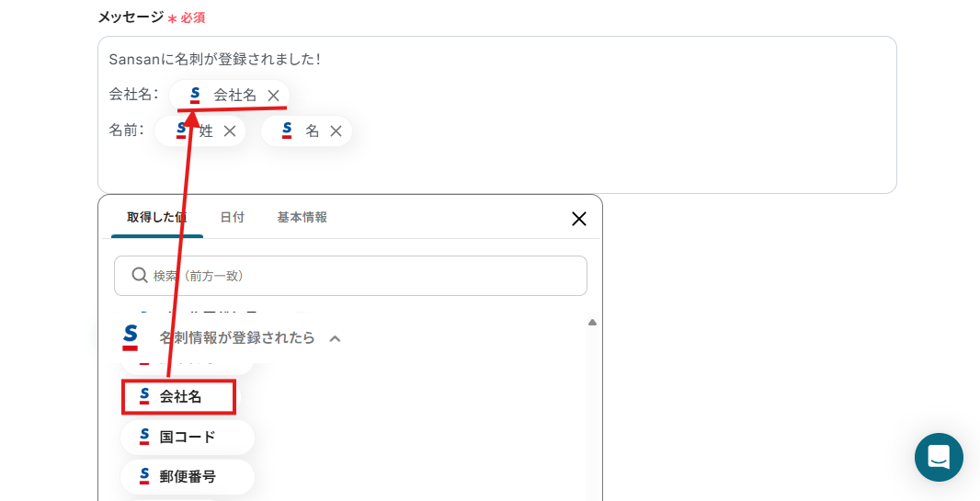Viewport: 980px width, 501px height.
Task: Switch to the 基本情報 tab
Action: [x=302, y=217]
